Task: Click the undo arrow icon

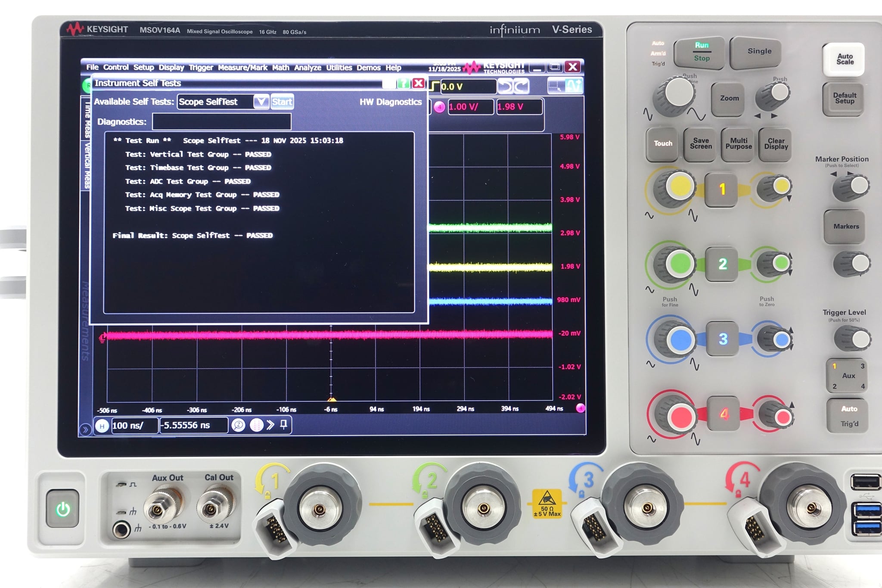Action: (506, 86)
